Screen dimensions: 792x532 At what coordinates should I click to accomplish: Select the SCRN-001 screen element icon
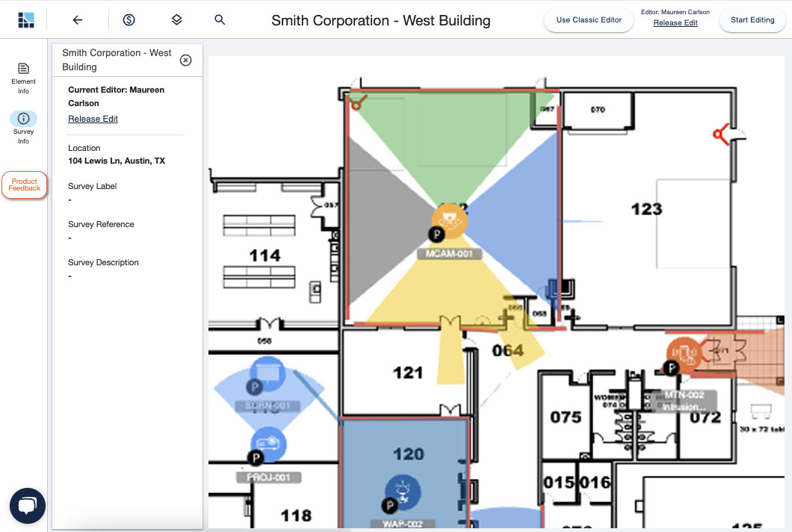267,374
